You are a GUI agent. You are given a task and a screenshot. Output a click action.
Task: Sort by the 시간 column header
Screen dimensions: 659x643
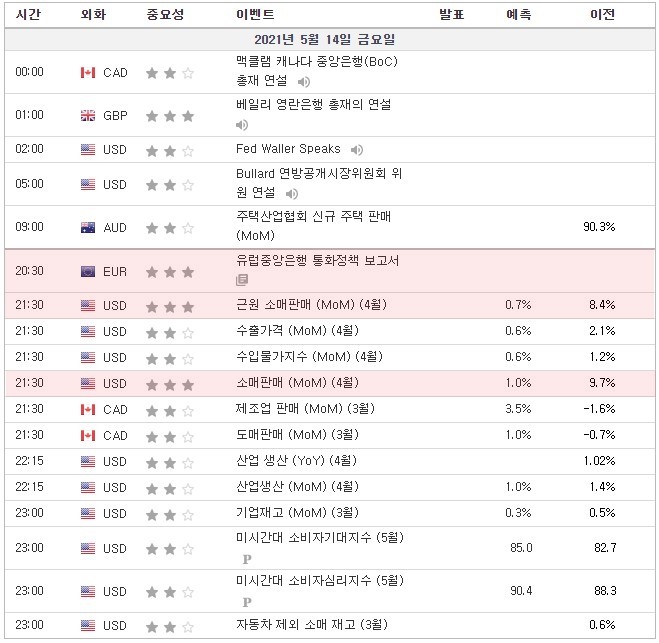(x=28, y=15)
